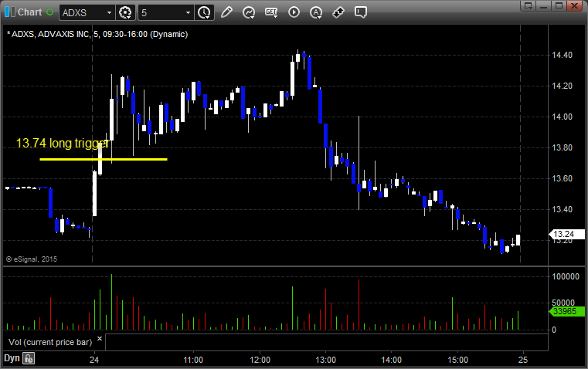588x369 pixels.
Task: Click the 13.74 long trigger annotation text
Action: (x=63, y=143)
